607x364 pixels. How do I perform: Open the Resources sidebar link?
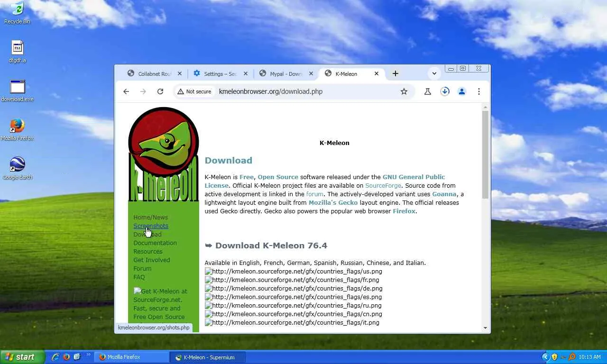[x=148, y=251]
